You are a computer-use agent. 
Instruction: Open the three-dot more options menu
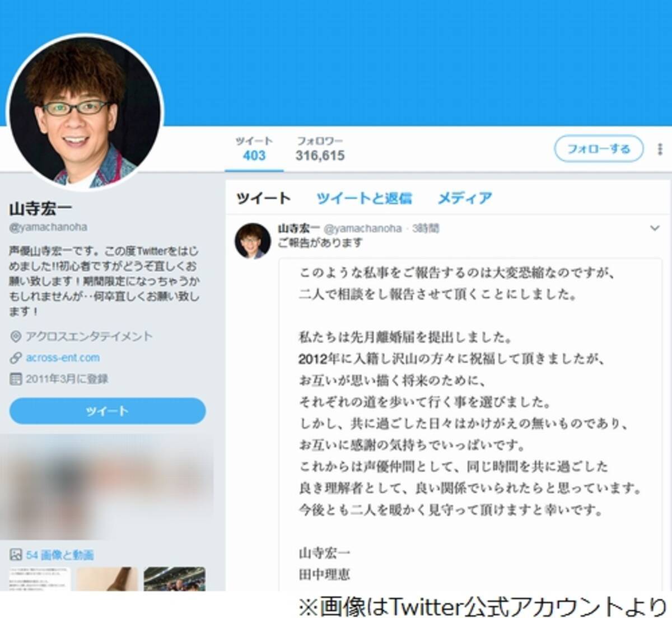pos(660,149)
